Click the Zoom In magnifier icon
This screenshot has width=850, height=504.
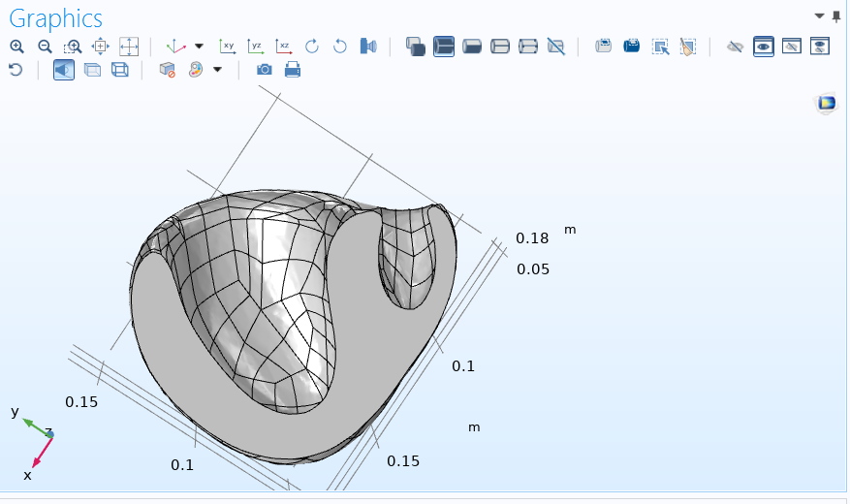16,46
